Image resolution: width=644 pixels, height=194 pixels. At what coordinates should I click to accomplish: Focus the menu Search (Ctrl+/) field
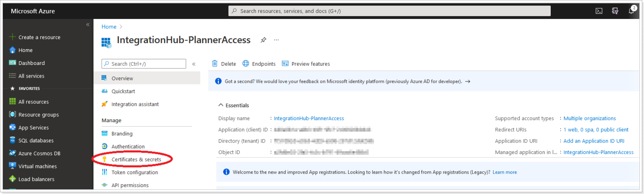pos(144,64)
